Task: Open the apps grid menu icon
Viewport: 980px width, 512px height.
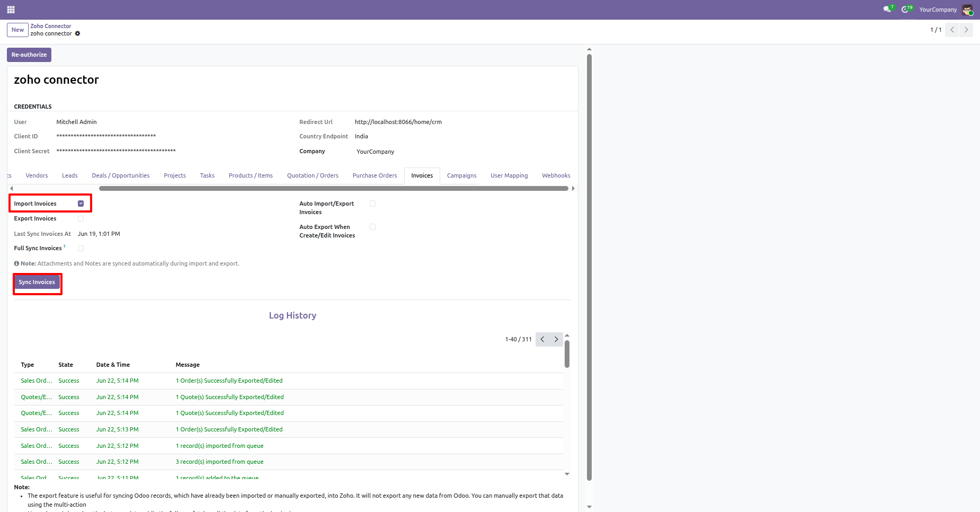Action: pyautogui.click(x=11, y=10)
